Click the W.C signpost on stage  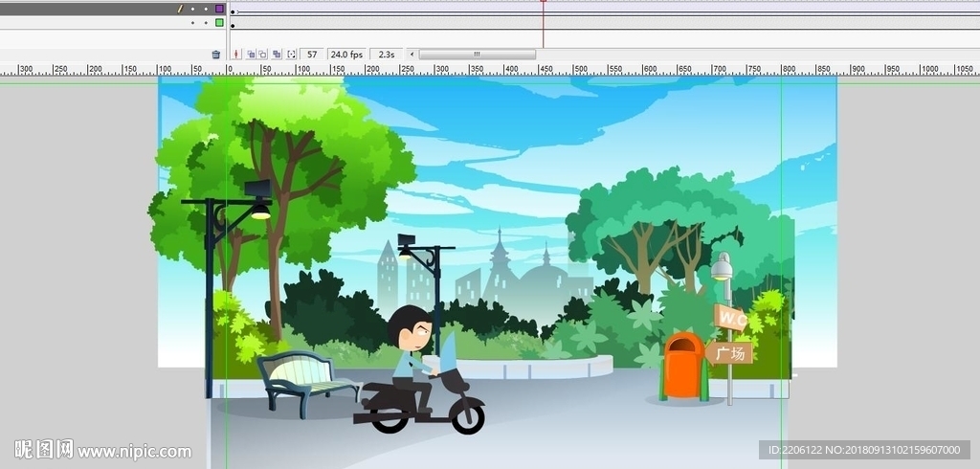click(730, 319)
